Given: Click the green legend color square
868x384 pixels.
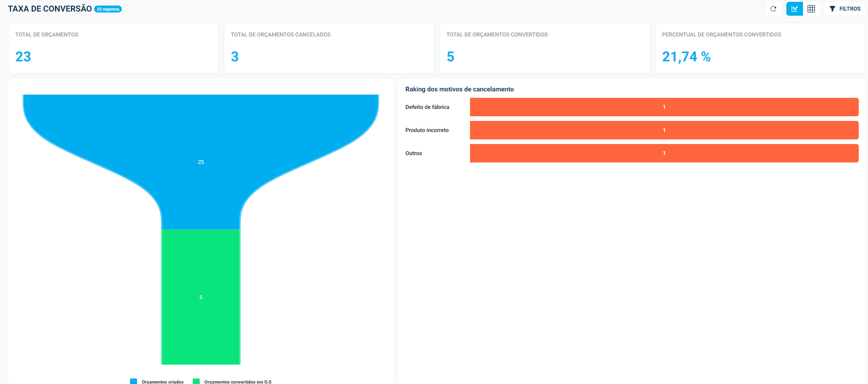Looking at the screenshot, I should [196, 381].
